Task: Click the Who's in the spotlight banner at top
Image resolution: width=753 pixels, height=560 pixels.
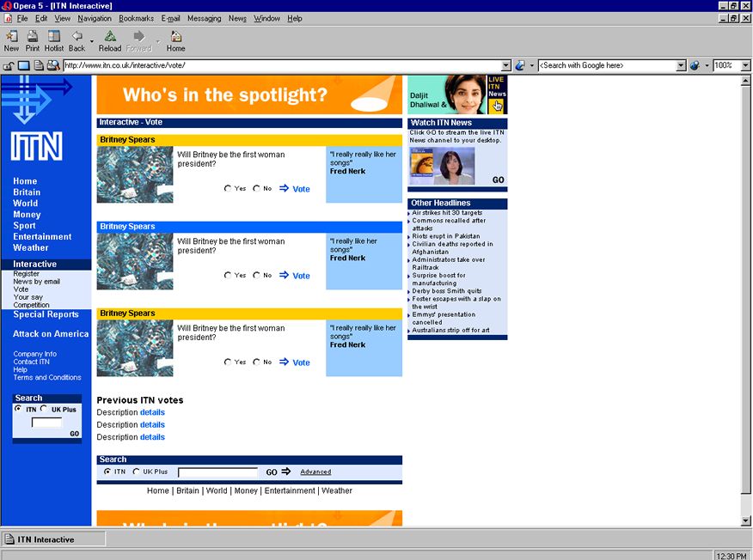Action: coord(249,94)
